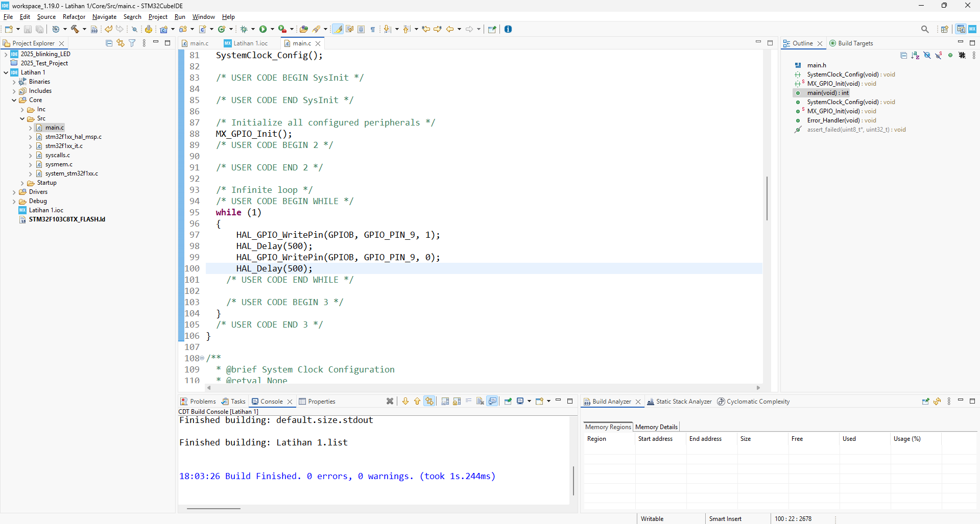980x524 pixels.
Task: Select the Build hammer icon
Action: pos(75,29)
